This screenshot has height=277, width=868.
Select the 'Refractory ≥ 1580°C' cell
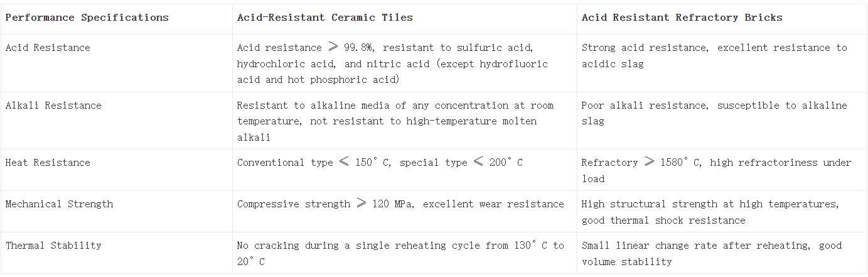coord(715,170)
